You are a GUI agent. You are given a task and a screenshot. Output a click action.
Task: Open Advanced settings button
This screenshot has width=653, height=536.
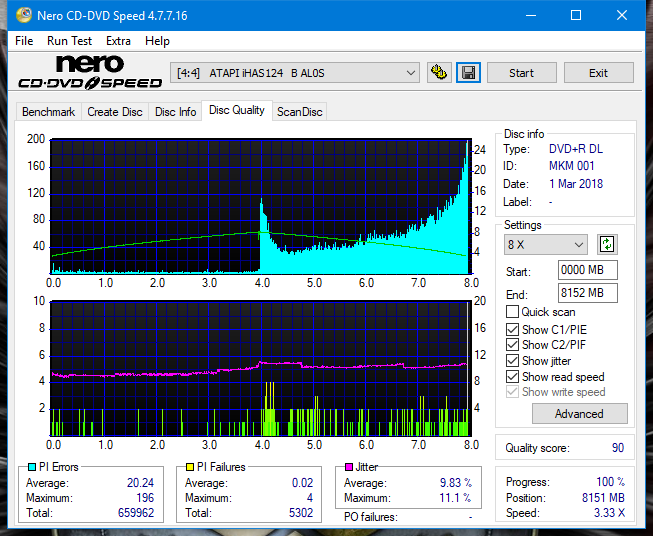pyautogui.click(x=579, y=414)
